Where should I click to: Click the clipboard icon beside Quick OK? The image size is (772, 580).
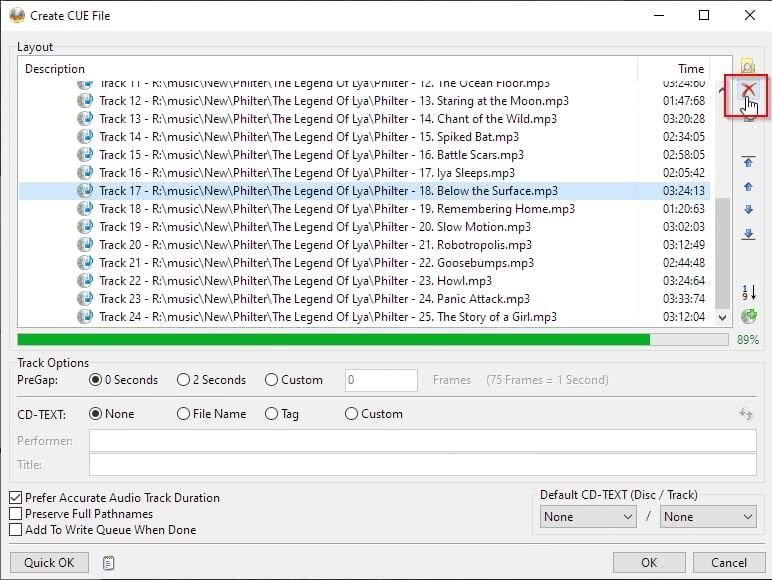click(x=108, y=563)
